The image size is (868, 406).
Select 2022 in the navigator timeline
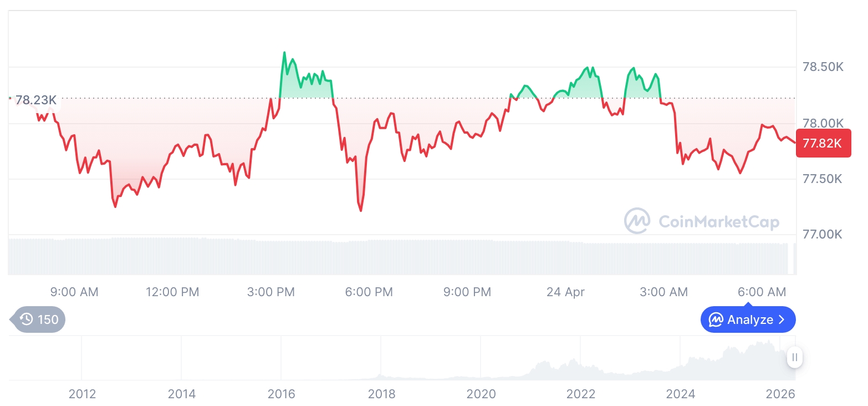click(581, 394)
